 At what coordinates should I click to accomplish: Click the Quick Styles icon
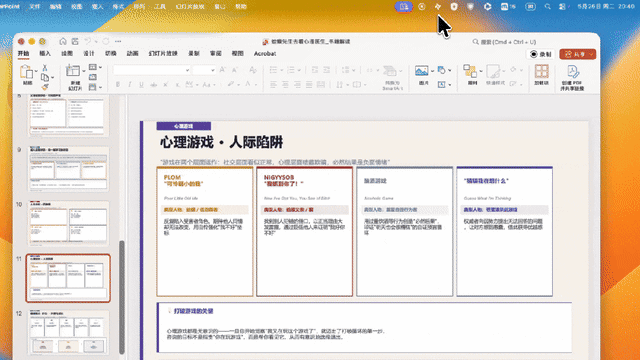pos(493,71)
